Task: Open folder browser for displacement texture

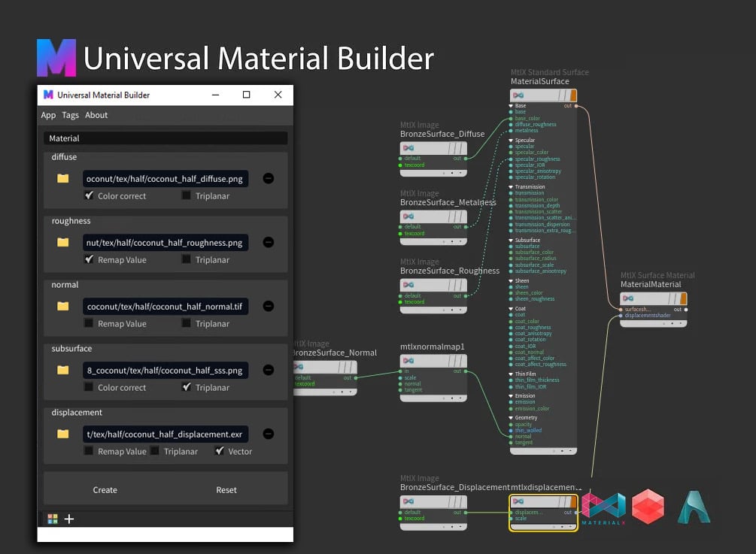Action: 62,434
